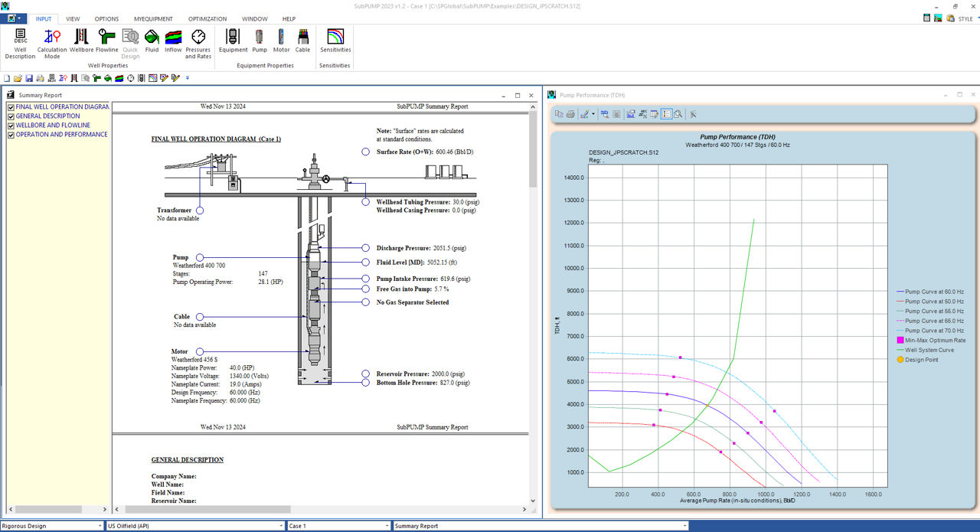Image resolution: width=980 pixels, height=532 pixels.
Task: Switch to the HELP tab
Action: pos(289,18)
